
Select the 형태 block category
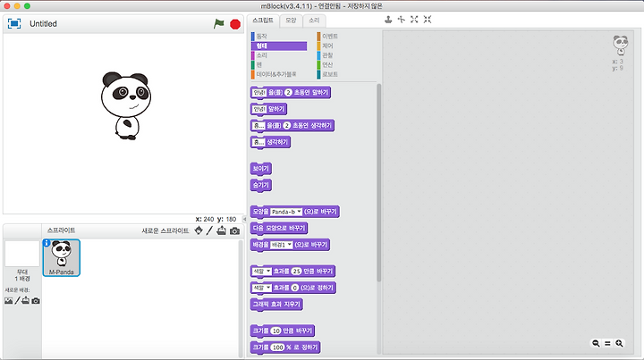(x=279, y=46)
